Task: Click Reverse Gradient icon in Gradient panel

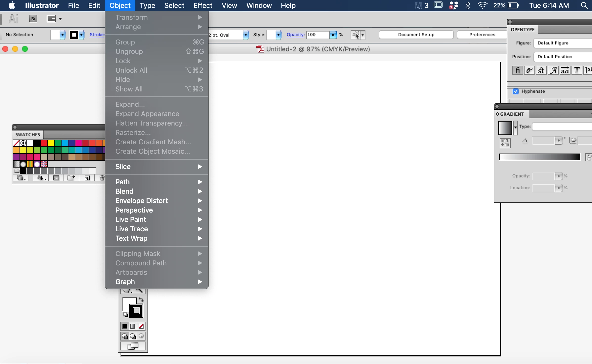Action: click(505, 143)
